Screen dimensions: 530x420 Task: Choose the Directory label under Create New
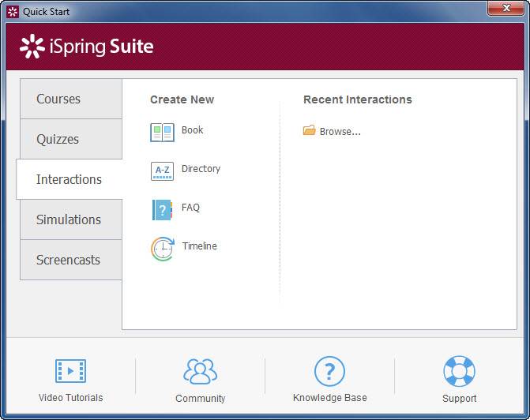point(201,169)
